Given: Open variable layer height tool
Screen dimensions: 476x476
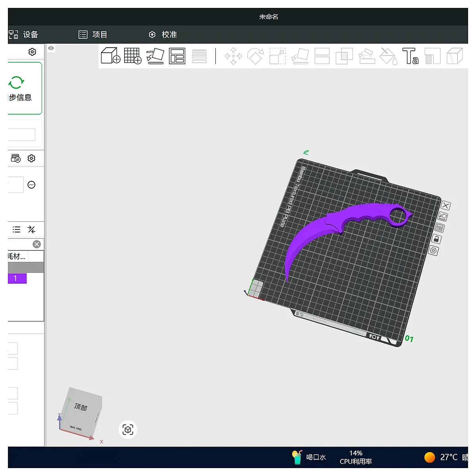Looking at the screenshot, I should [200, 56].
